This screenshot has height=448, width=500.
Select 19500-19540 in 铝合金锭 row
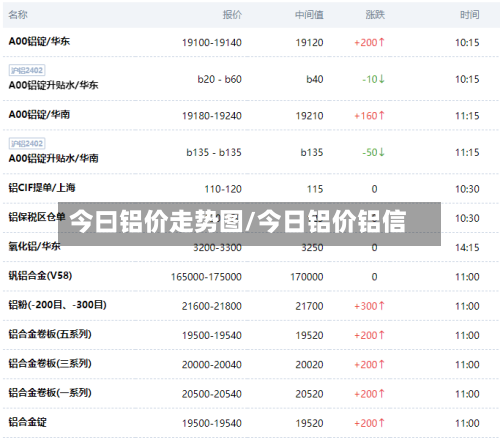(212, 423)
